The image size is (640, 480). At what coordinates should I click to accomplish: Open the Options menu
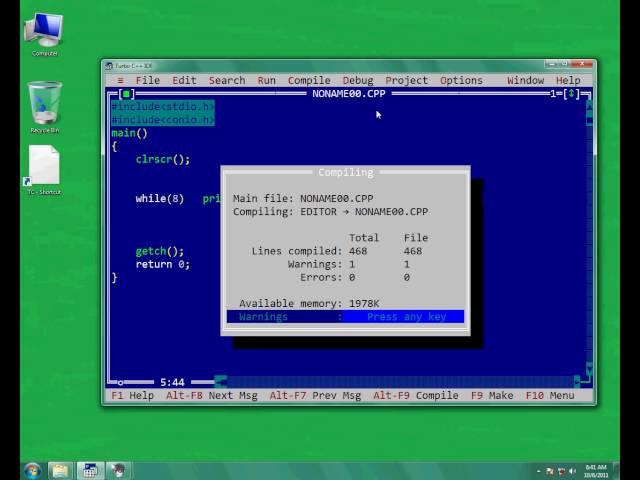click(x=461, y=80)
